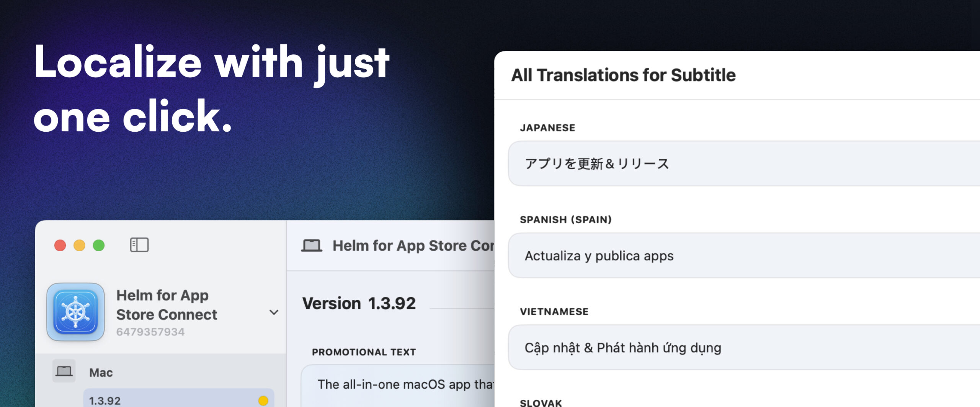The width and height of the screenshot is (980, 407).
Task: Click the Helm for App Store Connect window title
Action: [413, 245]
